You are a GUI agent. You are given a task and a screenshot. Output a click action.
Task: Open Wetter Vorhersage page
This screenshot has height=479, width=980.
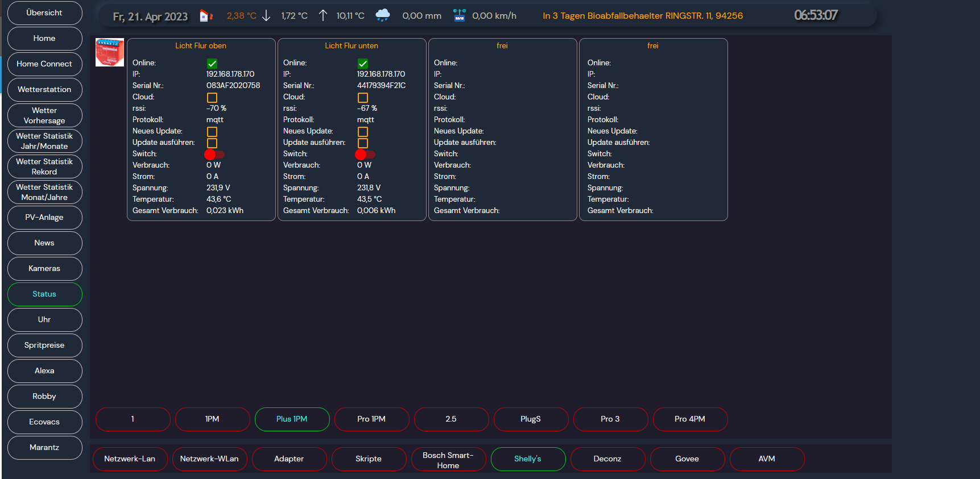[44, 115]
